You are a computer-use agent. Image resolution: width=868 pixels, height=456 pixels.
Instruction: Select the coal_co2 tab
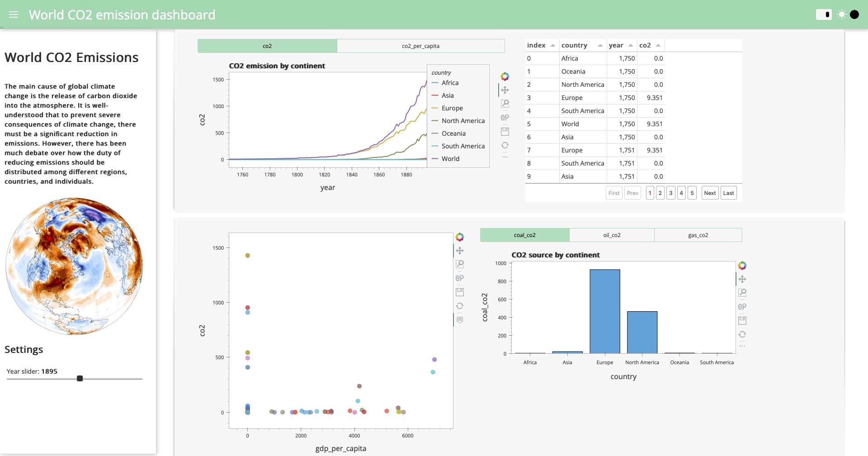click(524, 235)
